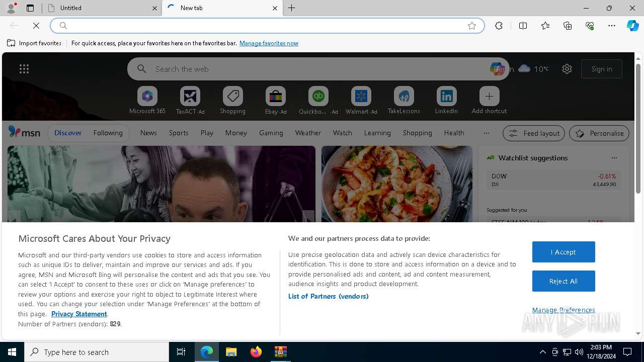Viewport: 644px width, 362px height.
Task: Open the Money category
Action: coord(236,133)
